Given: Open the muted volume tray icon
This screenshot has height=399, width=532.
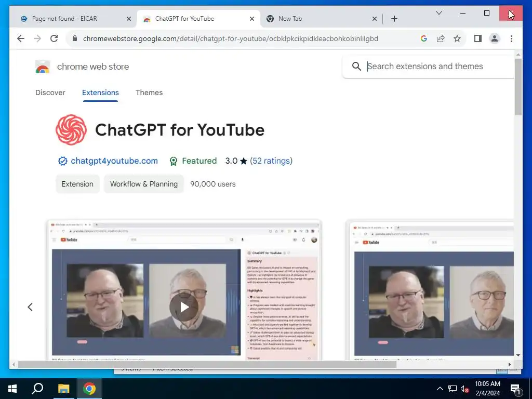Looking at the screenshot, I should point(465,389).
